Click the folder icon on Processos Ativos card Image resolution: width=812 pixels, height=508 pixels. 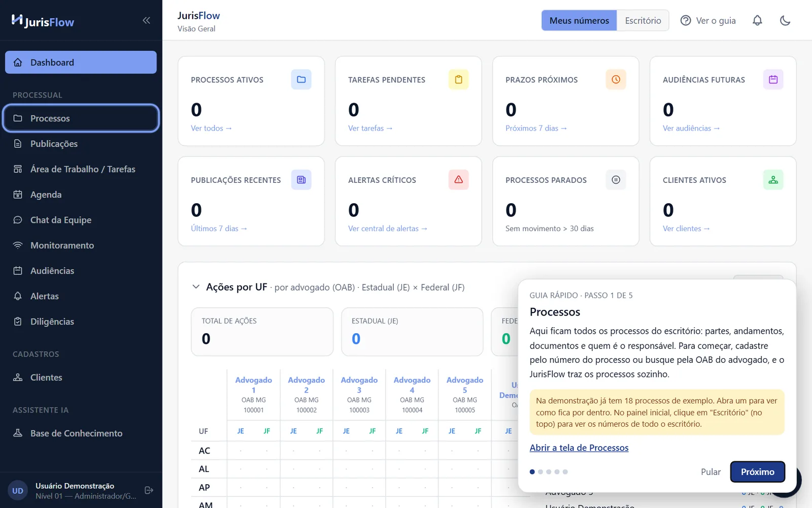tap(301, 79)
